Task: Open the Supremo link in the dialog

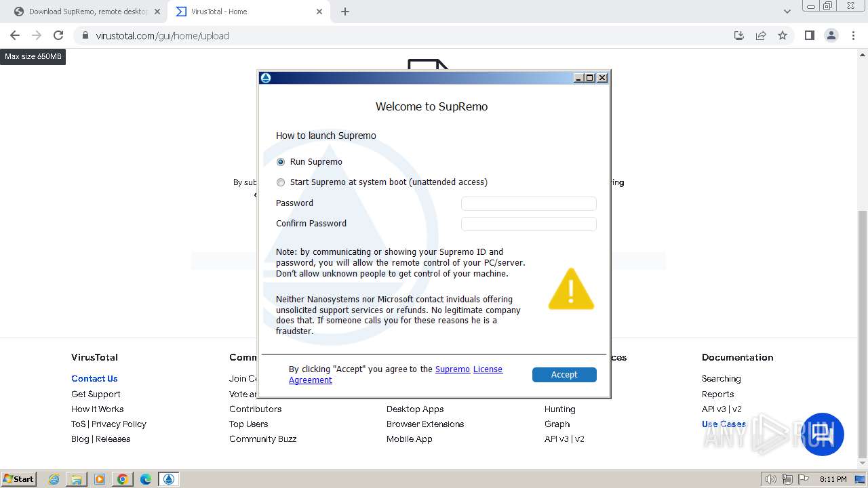Action: click(452, 369)
